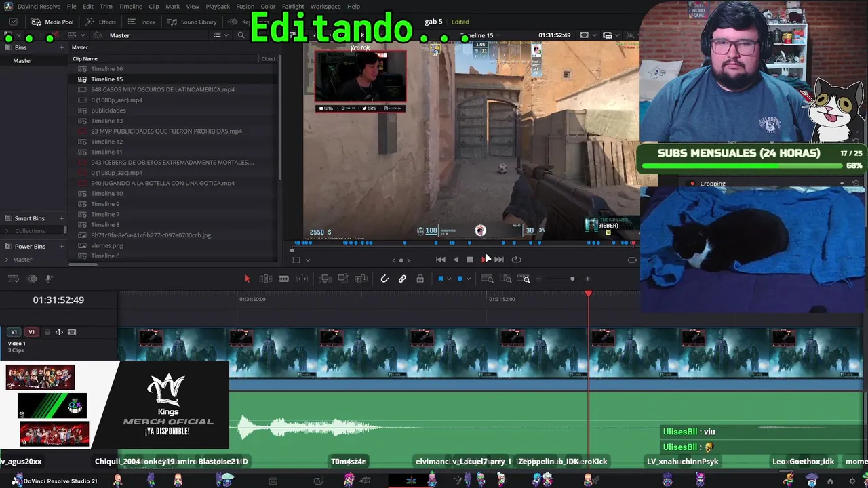The image size is (868, 488).
Task: Open the top-left panel layout dropdown
Action: (x=13, y=22)
